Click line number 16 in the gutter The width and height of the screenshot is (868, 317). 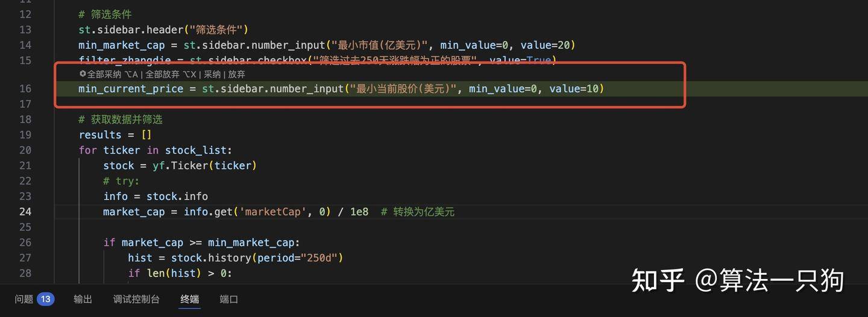click(25, 89)
